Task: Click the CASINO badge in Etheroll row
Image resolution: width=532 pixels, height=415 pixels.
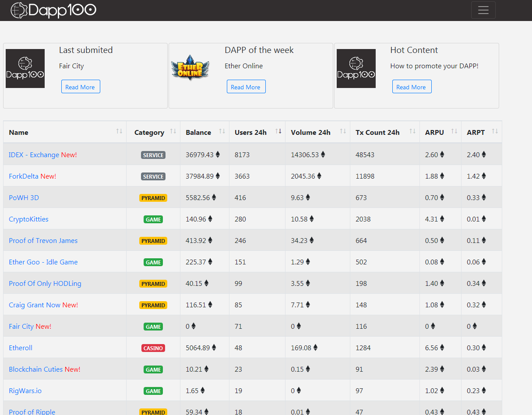Action: [x=153, y=348]
